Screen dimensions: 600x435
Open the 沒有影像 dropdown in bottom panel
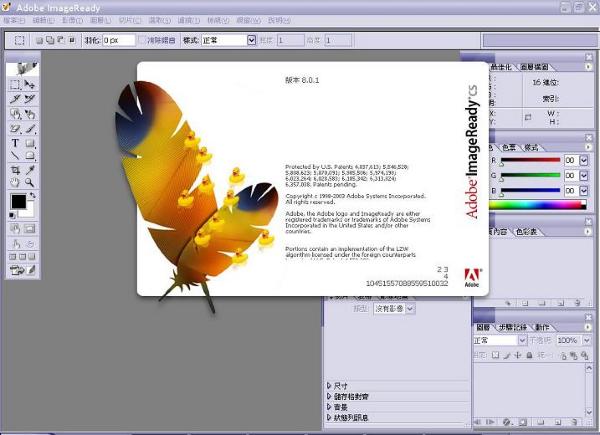410,308
